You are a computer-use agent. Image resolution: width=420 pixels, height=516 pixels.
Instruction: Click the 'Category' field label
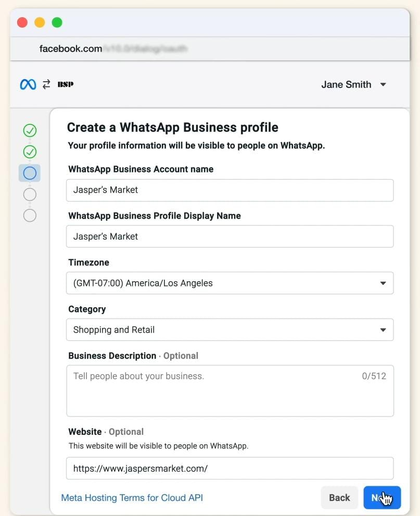[x=87, y=309]
